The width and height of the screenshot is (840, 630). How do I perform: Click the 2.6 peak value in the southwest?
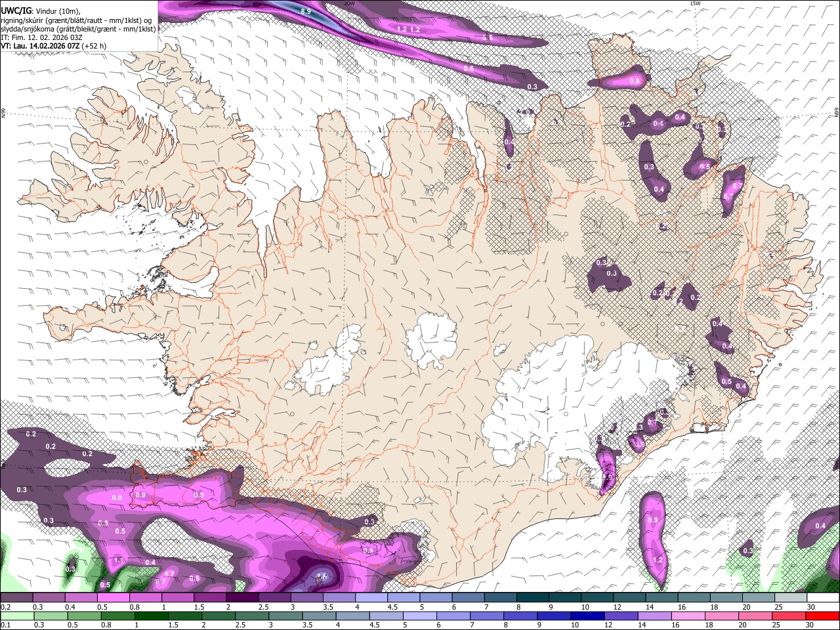322,576
